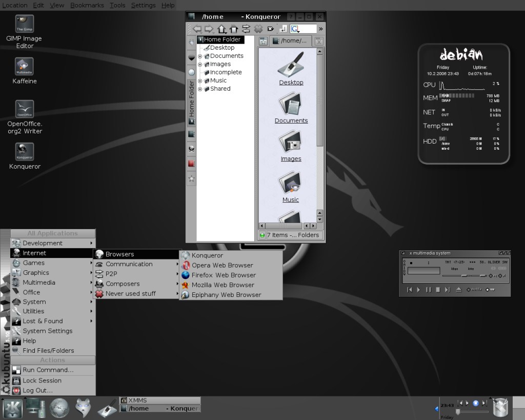Open the Multimedia category in K menu
The image size is (525, 420).
pyautogui.click(x=39, y=283)
